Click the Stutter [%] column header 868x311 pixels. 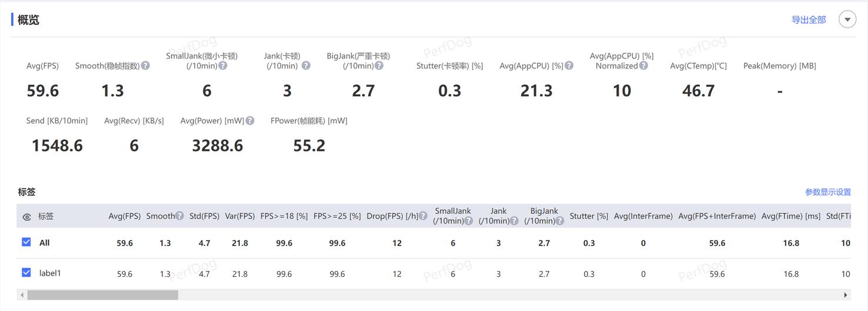click(589, 216)
